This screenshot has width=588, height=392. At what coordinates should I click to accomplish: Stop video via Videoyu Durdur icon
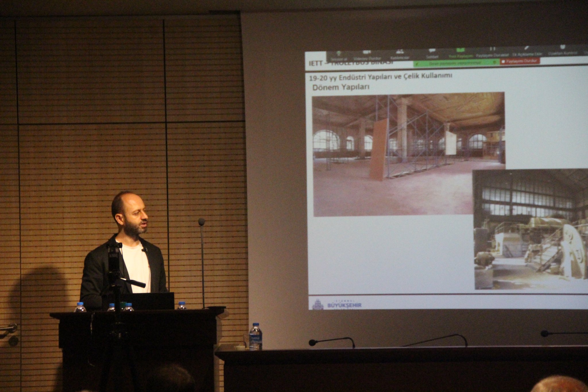(367, 55)
